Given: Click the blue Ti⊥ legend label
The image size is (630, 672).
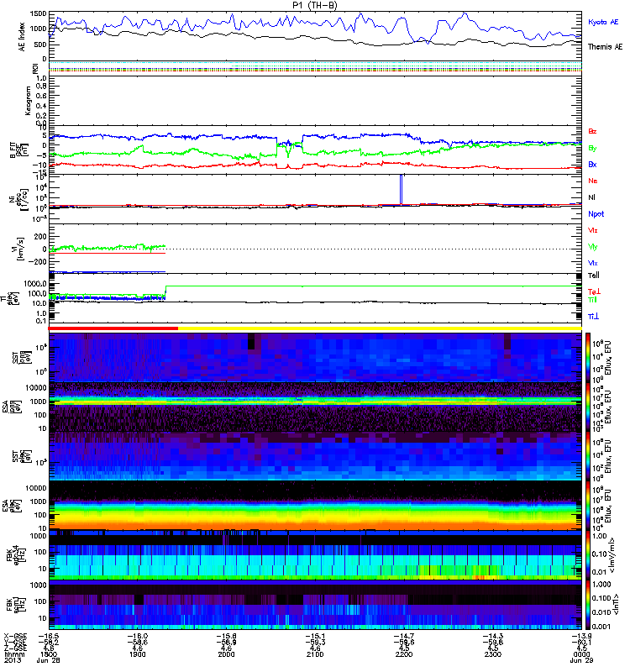Looking at the screenshot, I should [593, 317].
